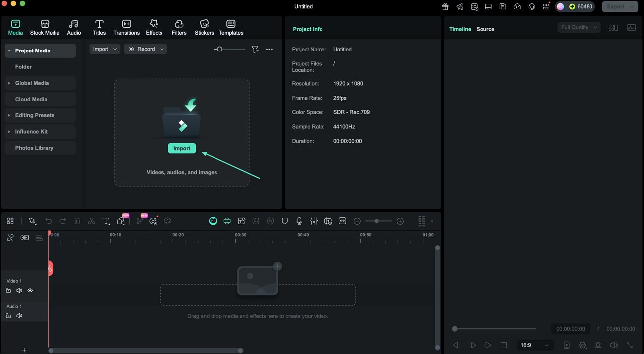Switch to the Source preview tab
This screenshot has height=354, width=644.
pos(485,29)
